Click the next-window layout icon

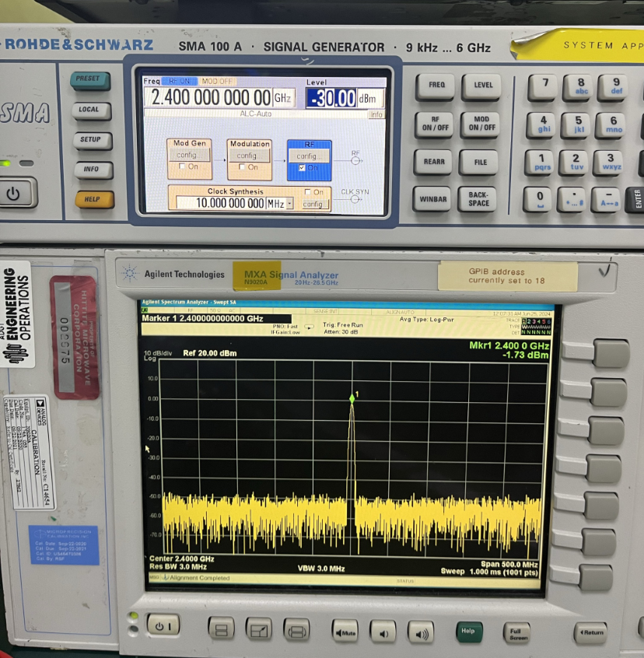pyautogui.click(x=298, y=630)
